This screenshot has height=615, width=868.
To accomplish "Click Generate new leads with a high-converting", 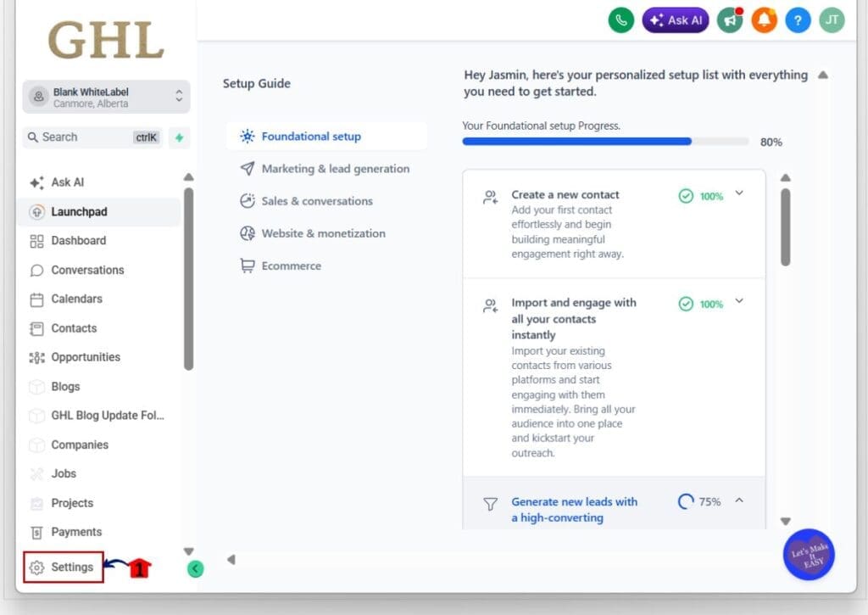I will pyautogui.click(x=574, y=510).
